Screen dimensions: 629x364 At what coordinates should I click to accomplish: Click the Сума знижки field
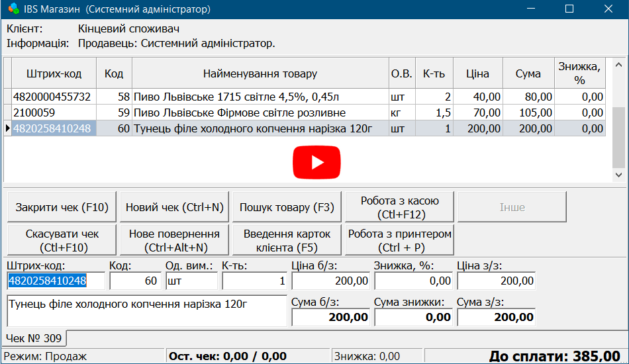click(x=414, y=317)
